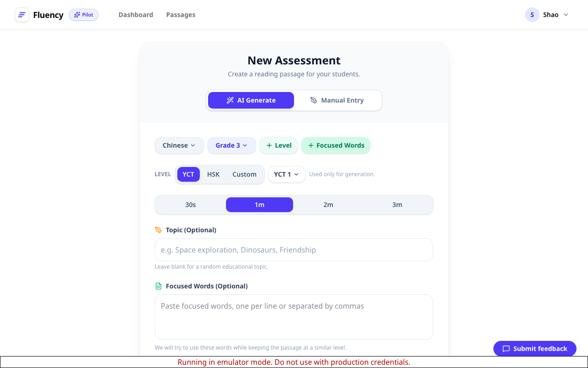Click the green document icon near Focused Words
This screenshot has width=588, height=368.
tap(158, 286)
